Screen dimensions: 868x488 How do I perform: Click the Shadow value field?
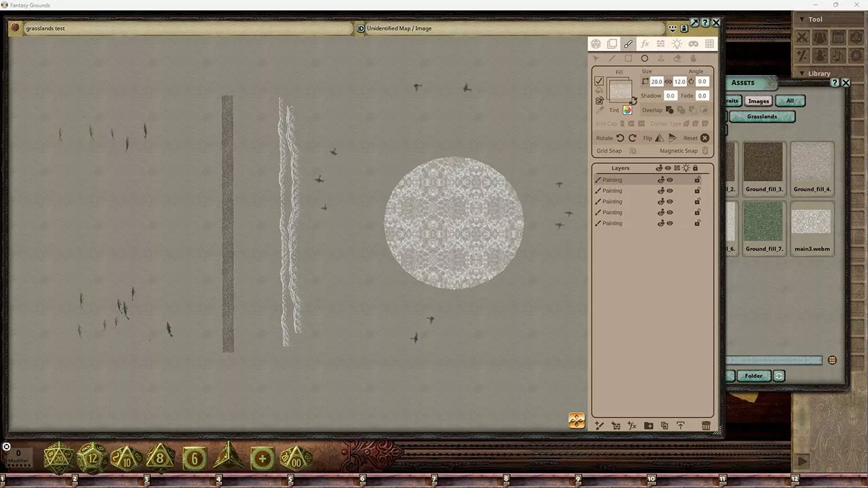(x=670, y=96)
